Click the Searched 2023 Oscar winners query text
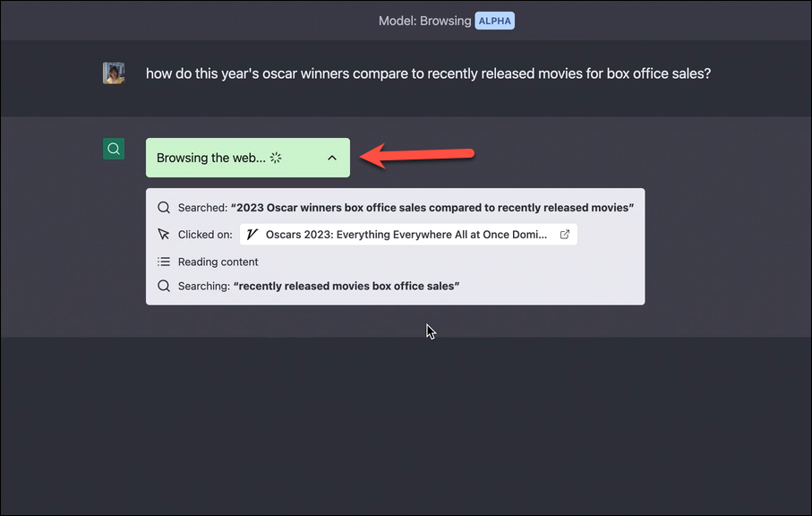 coord(432,208)
